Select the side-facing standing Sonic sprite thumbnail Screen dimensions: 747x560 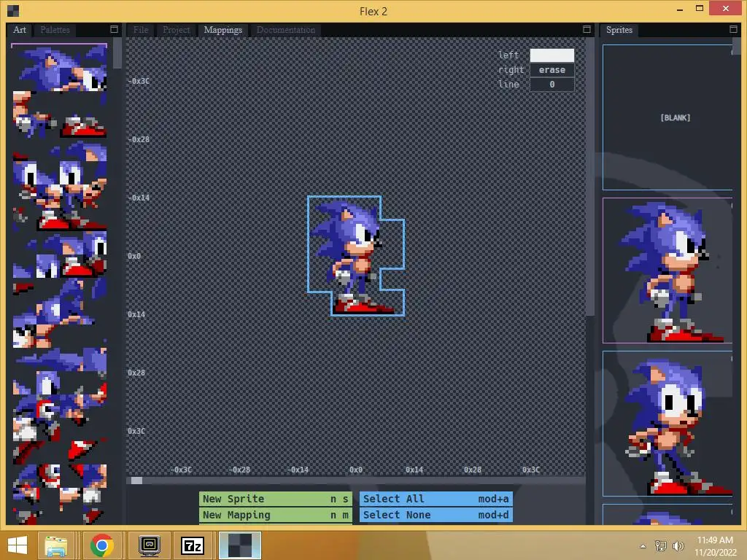pos(667,271)
